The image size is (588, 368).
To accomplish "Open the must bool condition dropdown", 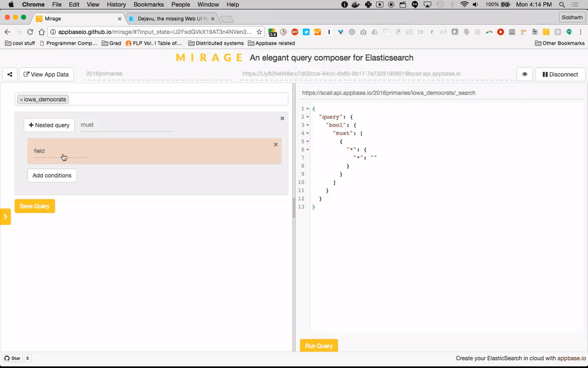I will [x=126, y=125].
